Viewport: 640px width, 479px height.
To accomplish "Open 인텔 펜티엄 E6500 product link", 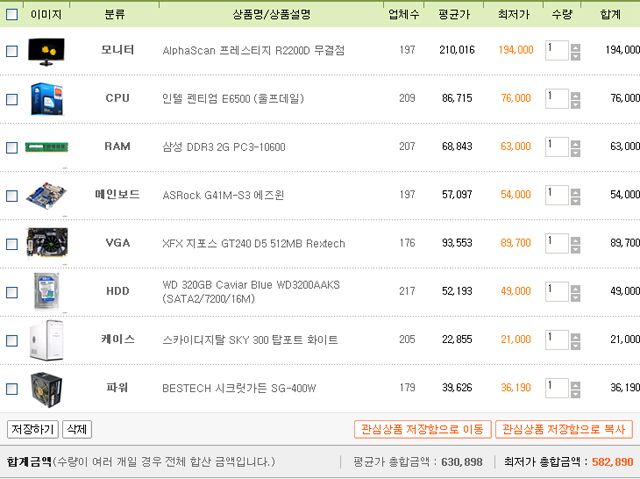I will click(233, 99).
